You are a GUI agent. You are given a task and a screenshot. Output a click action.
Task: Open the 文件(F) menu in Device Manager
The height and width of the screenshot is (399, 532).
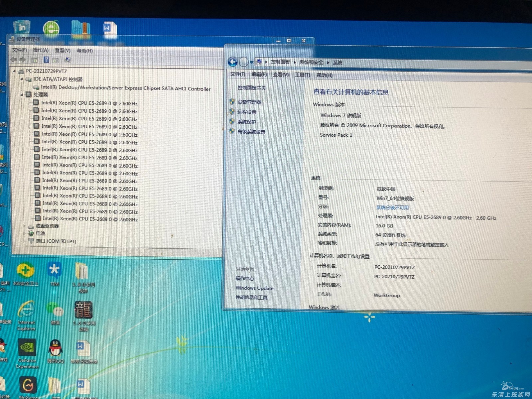(20, 50)
